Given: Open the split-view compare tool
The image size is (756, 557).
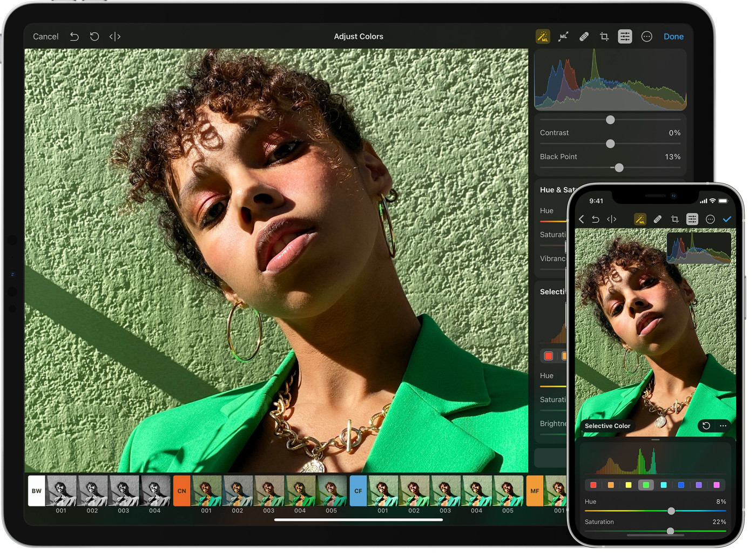Looking at the screenshot, I should click(115, 36).
